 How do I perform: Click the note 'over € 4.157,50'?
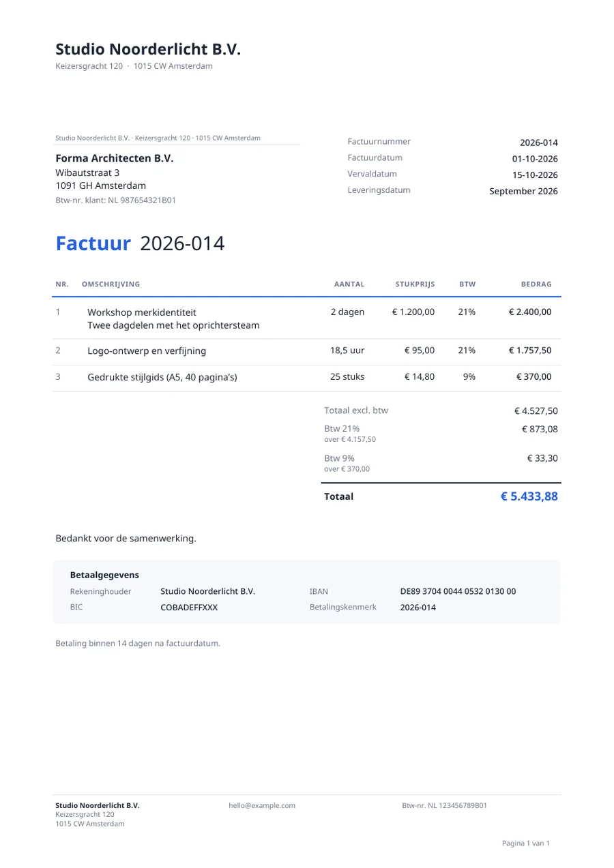coord(350,440)
